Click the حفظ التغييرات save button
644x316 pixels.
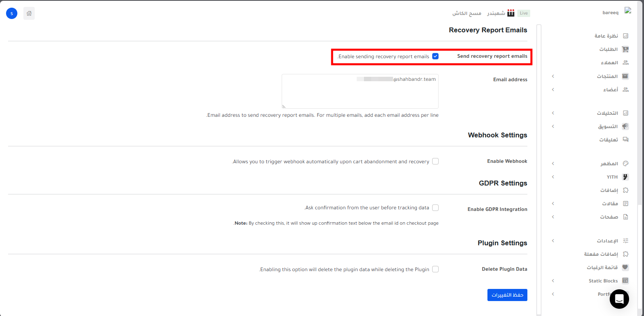click(507, 295)
